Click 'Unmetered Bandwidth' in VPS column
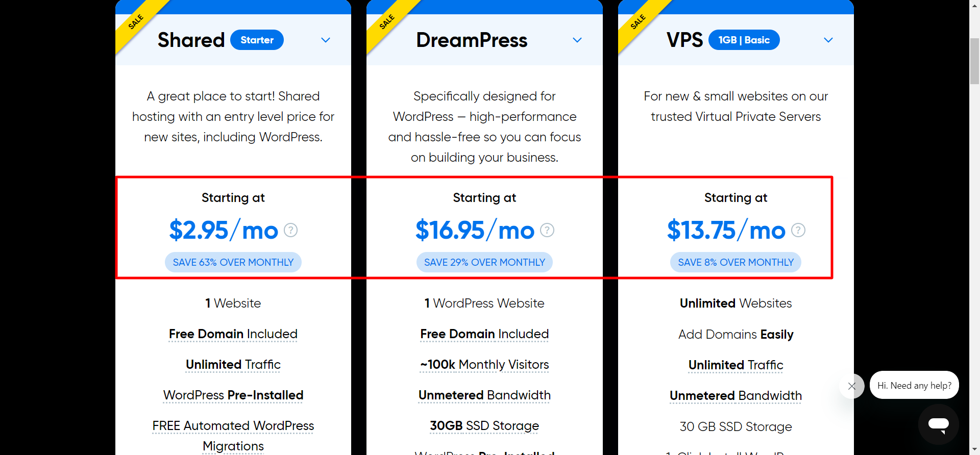This screenshot has height=455, width=980. pos(736,396)
